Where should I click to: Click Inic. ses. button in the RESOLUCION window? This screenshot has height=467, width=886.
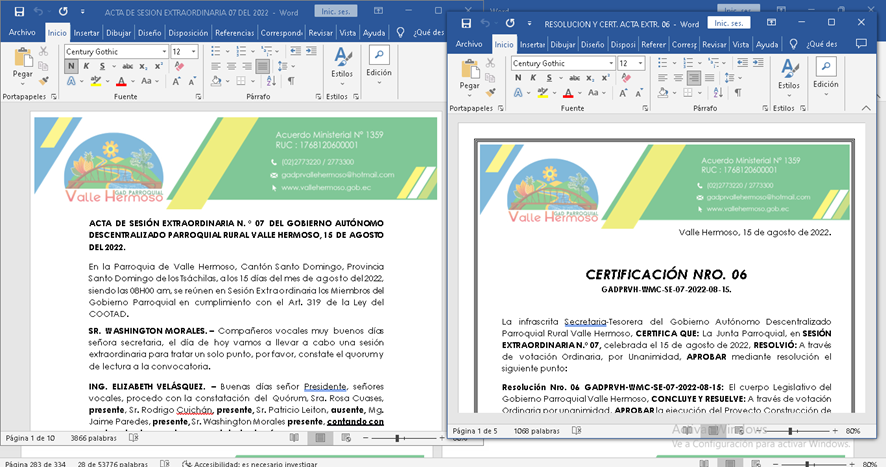729,23
